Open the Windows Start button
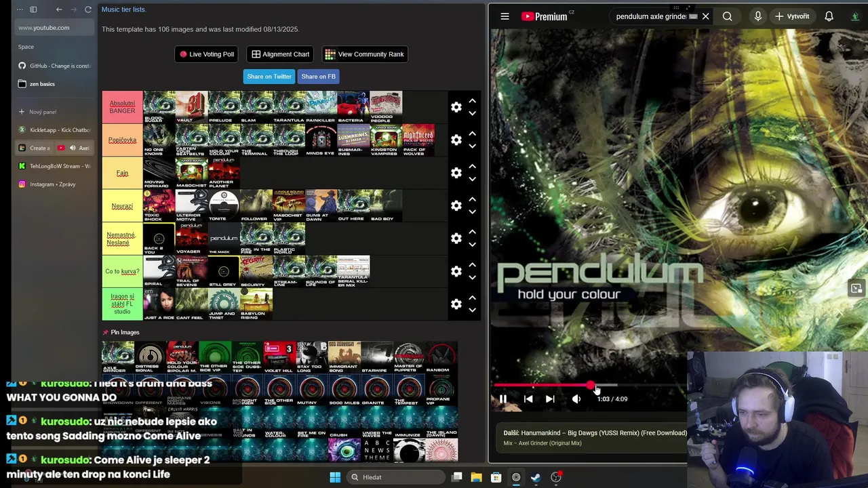Screen dimensions: 868x488 335,477
